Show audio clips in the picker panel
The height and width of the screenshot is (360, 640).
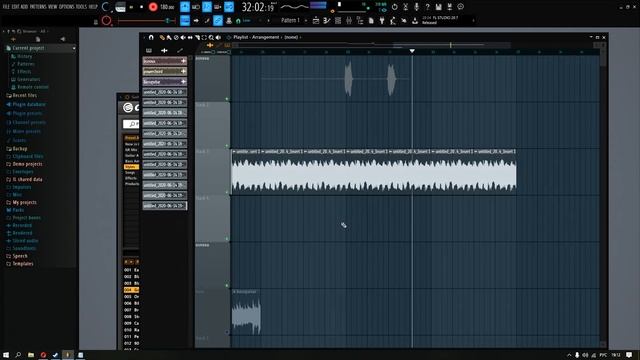[x=164, y=50]
